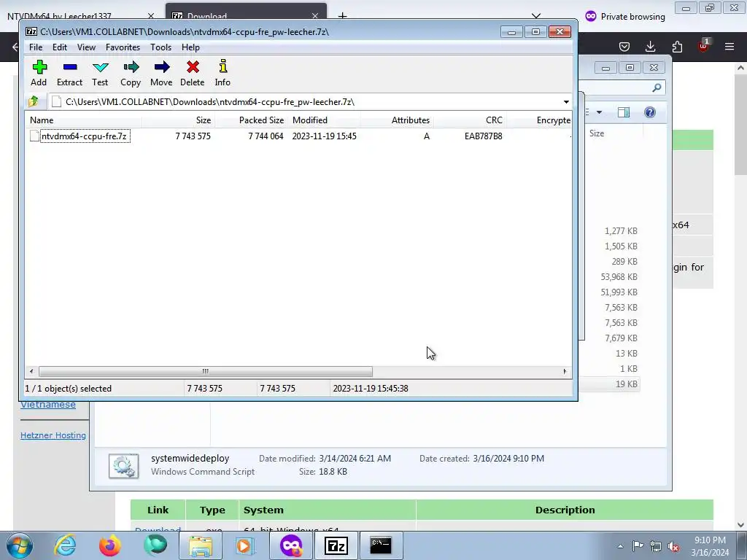The image size is (747, 560).
Task: Click the uBlock Origin extension icon
Action: 703,46
